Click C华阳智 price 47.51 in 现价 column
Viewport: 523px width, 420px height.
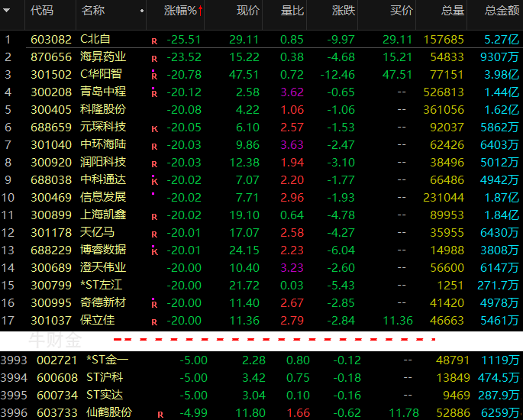point(244,75)
